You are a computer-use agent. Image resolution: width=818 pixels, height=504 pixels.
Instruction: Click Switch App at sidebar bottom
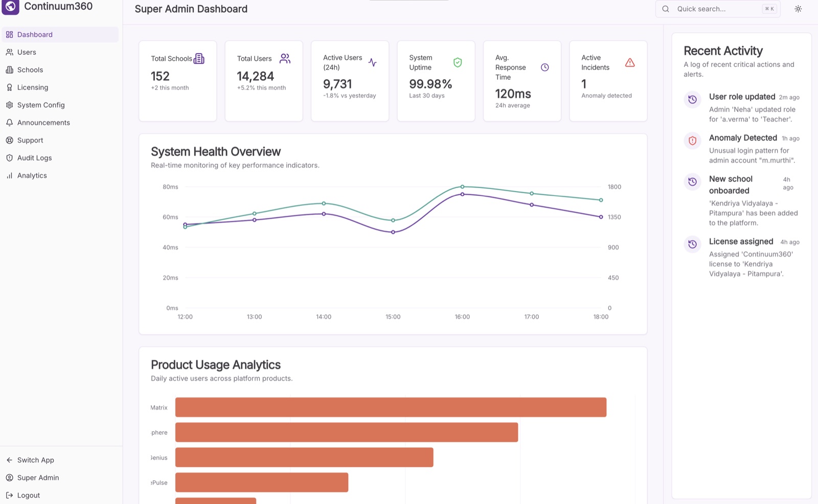point(60,460)
